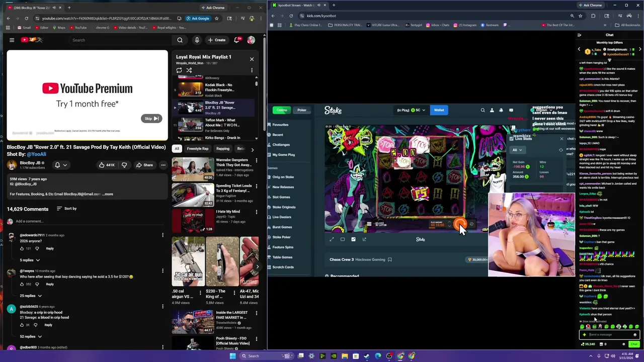The width and height of the screenshot is (644, 362).
Task: Open YouTube hamburger guide menu
Action: tap(12, 40)
